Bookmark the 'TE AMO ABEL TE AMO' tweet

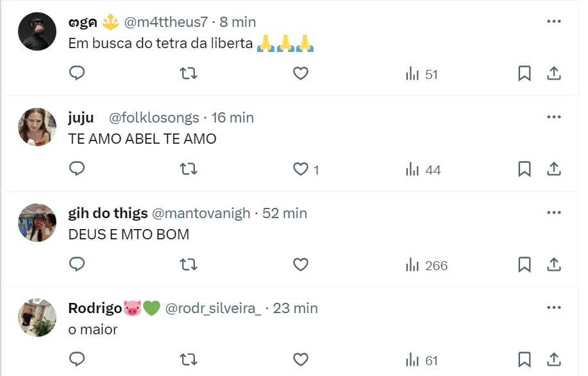[525, 169]
